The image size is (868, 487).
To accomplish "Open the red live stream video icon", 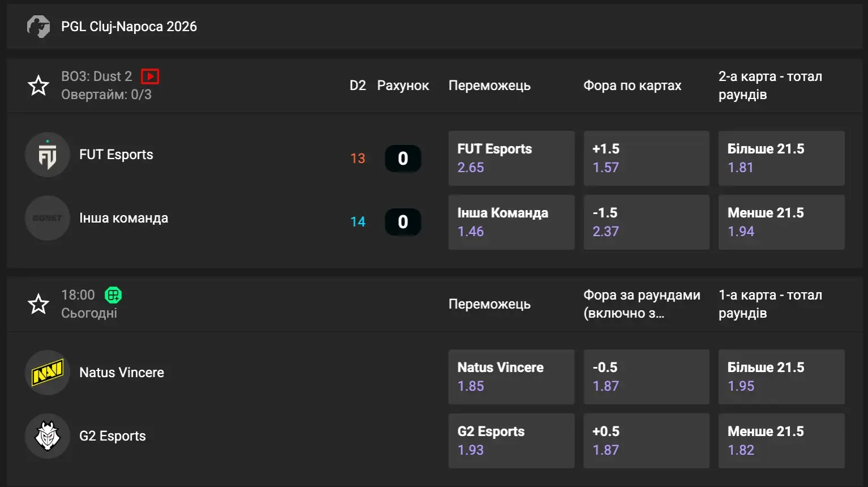I will [x=150, y=76].
